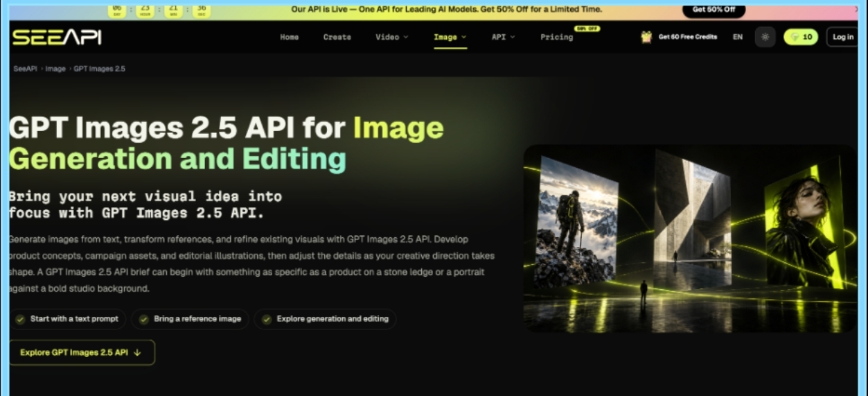The height and width of the screenshot is (396, 868).
Task: Click the Get 50% Off banner button
Action: click(714, 10)
